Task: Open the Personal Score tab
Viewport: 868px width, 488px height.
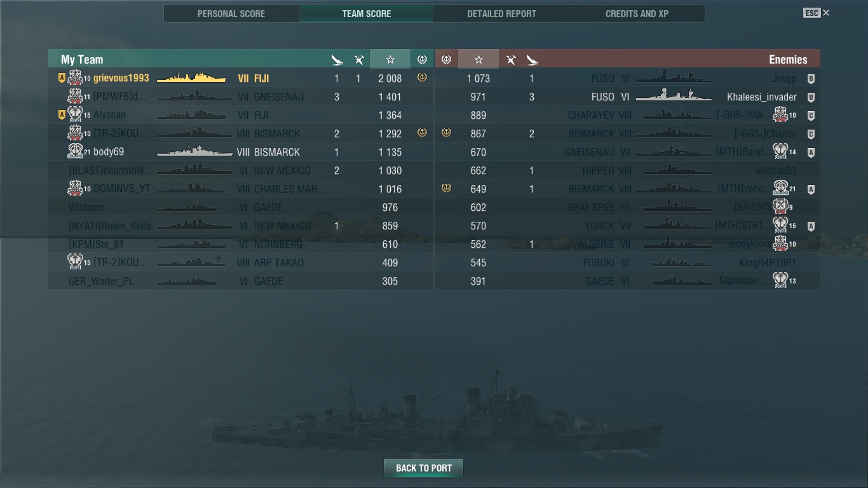Action: [231, 13]
